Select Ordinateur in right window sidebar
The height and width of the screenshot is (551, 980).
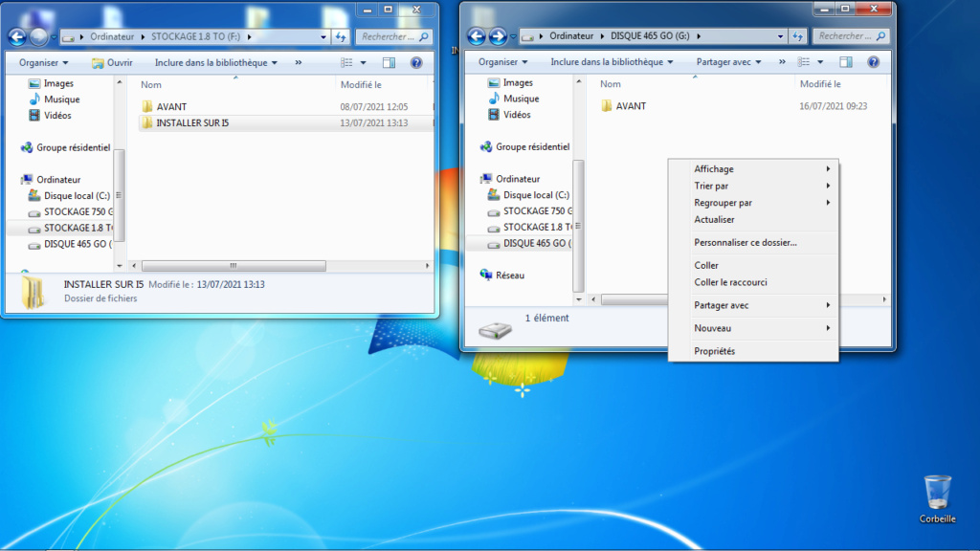511,179
